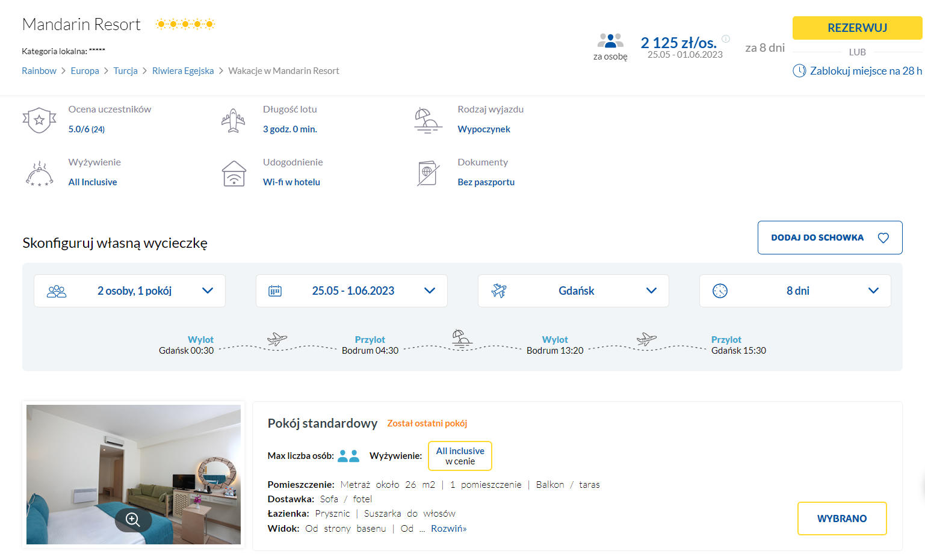This screenshot has height=560, width=925.
Task: Click the All Inclusive meal dome icon
Action: click(x=39, y=174)
